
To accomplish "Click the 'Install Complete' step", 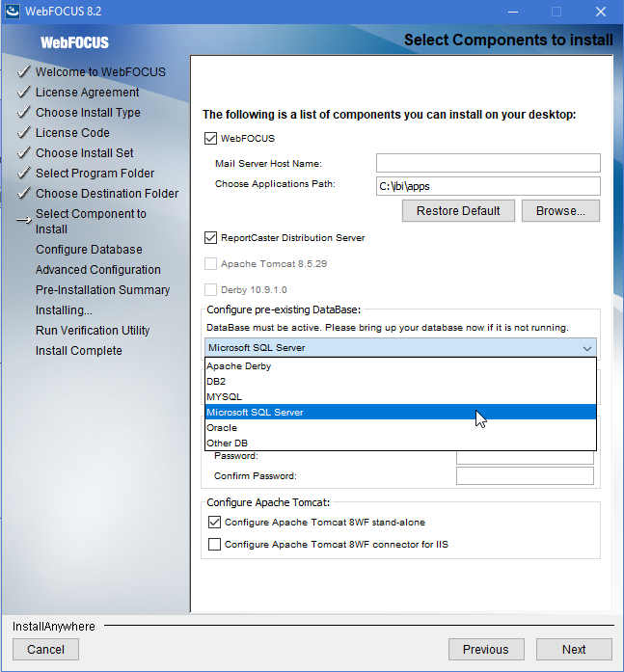I will [x=78, y=351].
